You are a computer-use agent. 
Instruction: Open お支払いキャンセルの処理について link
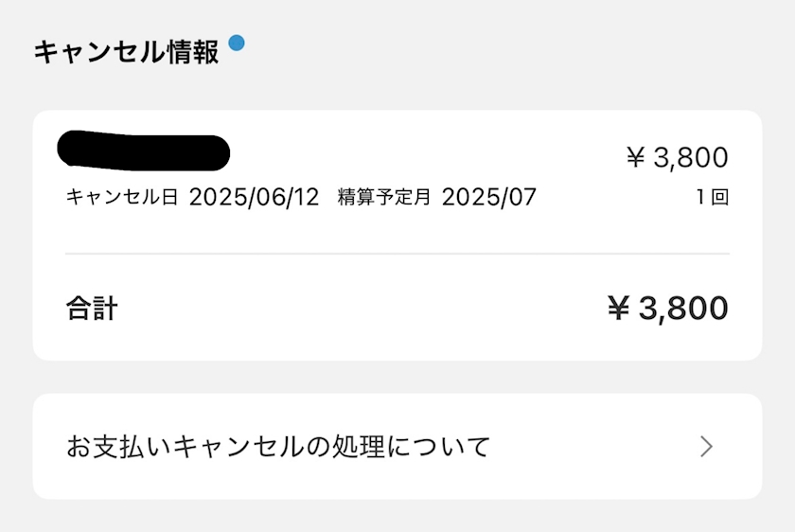coord(279,447)
